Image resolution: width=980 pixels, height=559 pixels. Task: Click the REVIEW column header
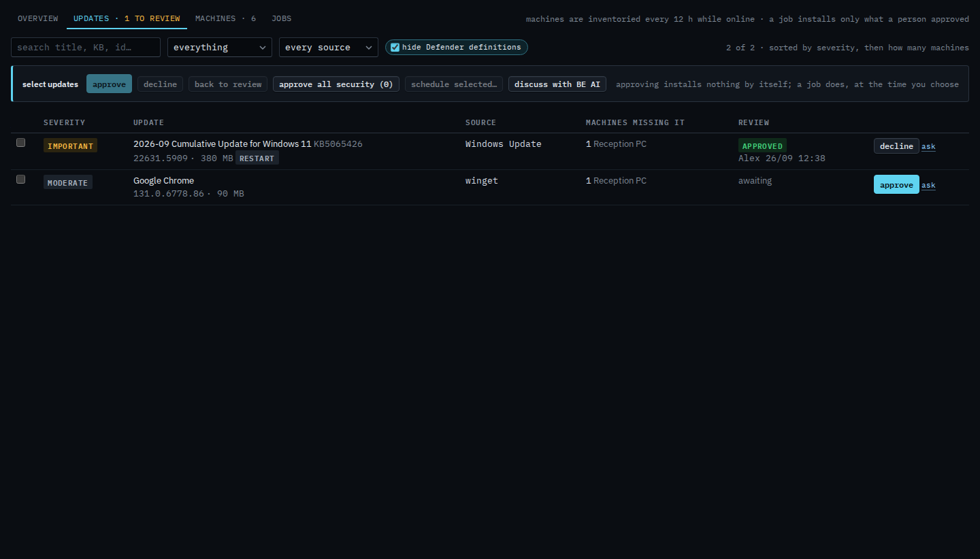(x=754, y=122)
